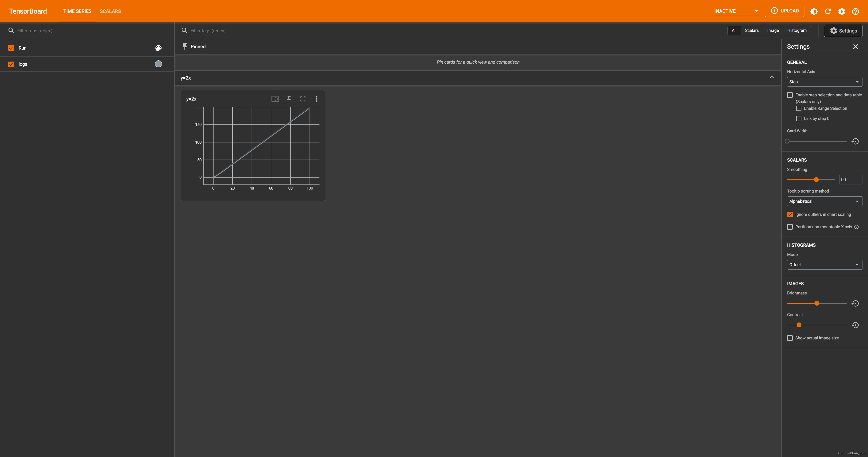868x457 pixels.
Task: Click the reload data refresh icon
Action: [827, 12]
